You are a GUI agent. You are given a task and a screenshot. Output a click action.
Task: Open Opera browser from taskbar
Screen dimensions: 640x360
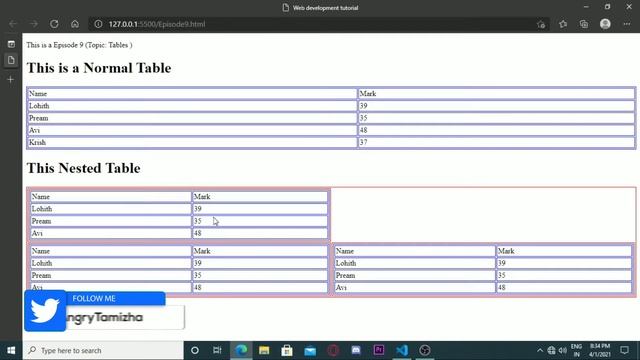click(x=333, y=350)
